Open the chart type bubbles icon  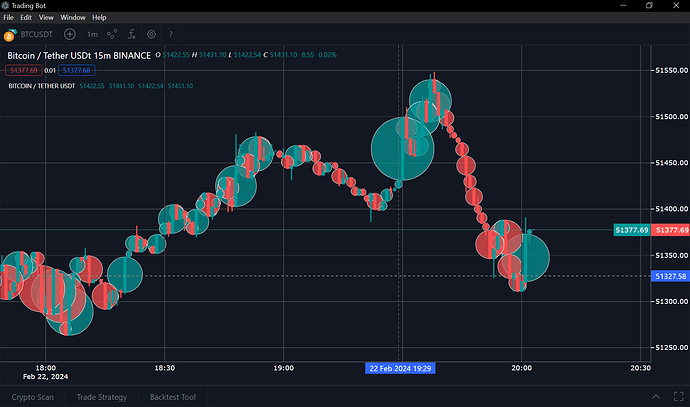(x=112, y=34)
